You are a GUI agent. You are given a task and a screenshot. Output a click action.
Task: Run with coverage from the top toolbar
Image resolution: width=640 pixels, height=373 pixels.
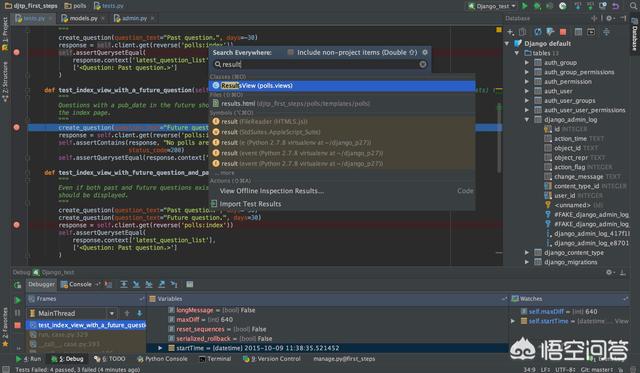point(550,6)
